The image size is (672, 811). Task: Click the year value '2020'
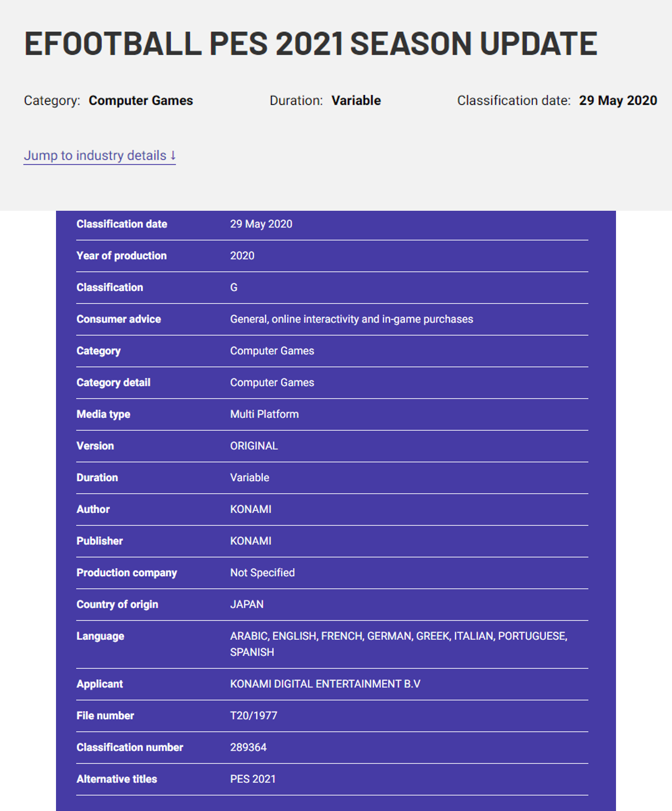pyautogui.click(x=242, y=256)
